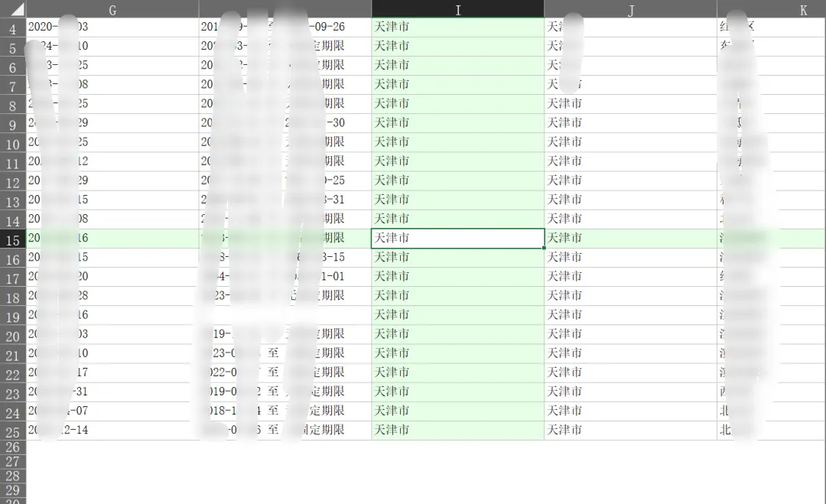Screen dimensions: 826x504
Task: Click empty cell in column I row 27
Action: click(x=458, y=462)
